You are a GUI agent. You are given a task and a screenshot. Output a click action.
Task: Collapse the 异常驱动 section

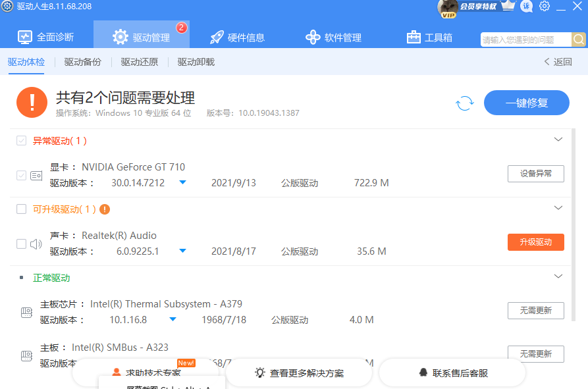pos(558,140)
